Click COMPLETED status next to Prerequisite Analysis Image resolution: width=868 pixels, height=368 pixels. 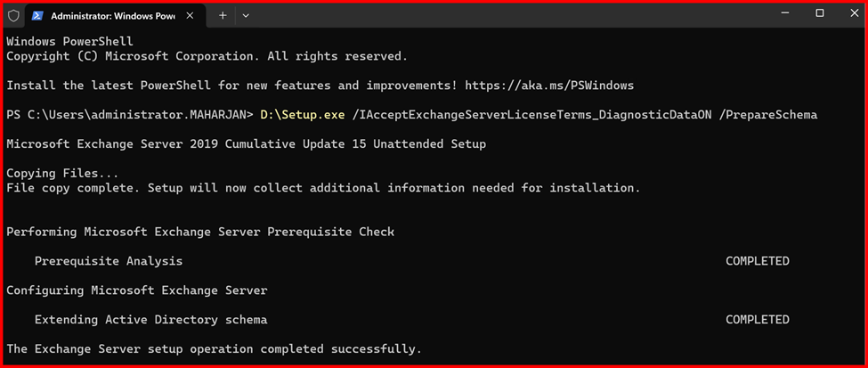tap(757, 261)
